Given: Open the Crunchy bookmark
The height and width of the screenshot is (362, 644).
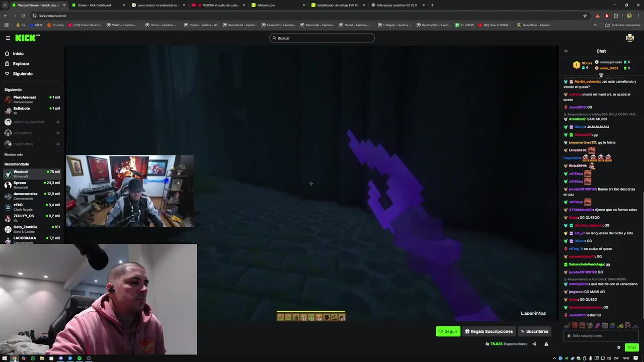Looking at the screenshot, I should pos(56,25).
